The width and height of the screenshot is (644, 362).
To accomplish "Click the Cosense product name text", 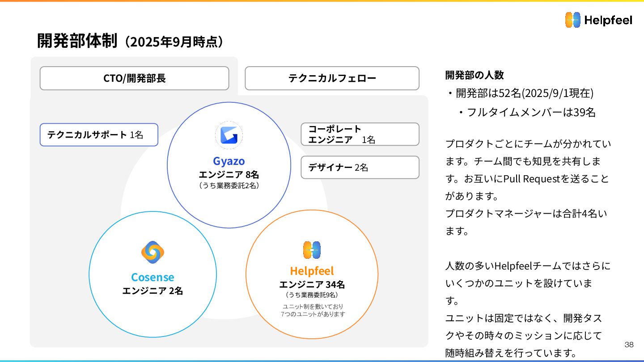I will click(153, 277).
